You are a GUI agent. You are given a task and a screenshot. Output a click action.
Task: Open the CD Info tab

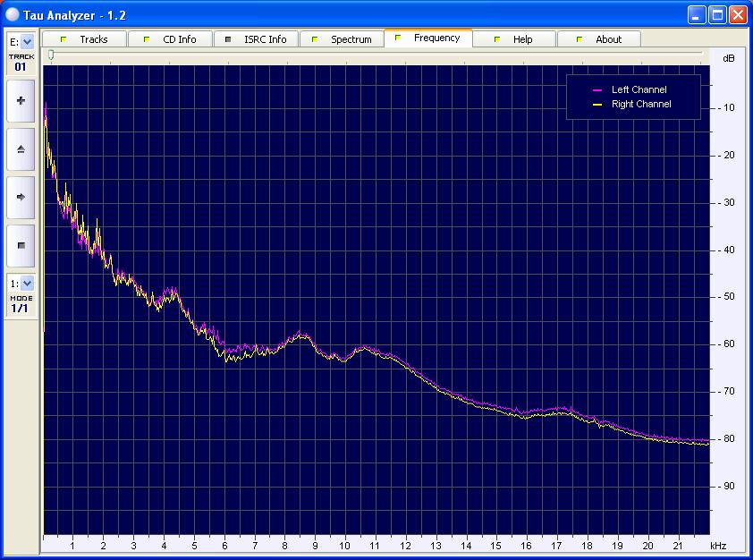point(170,39)
